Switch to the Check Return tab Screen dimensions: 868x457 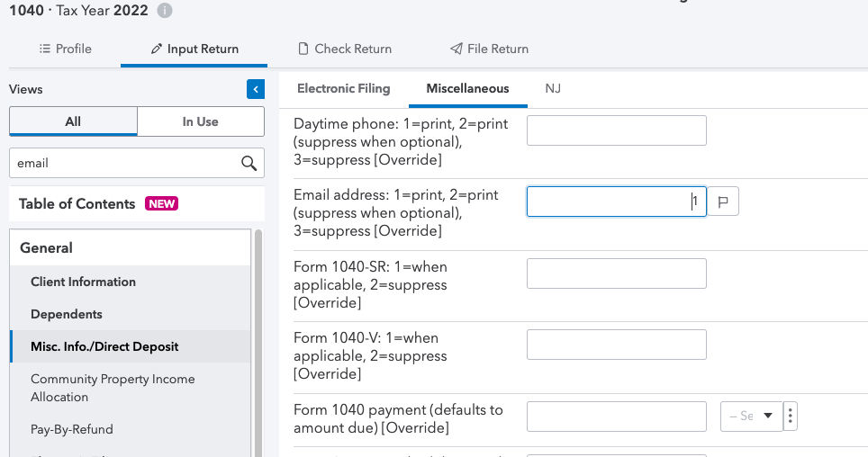344,49
